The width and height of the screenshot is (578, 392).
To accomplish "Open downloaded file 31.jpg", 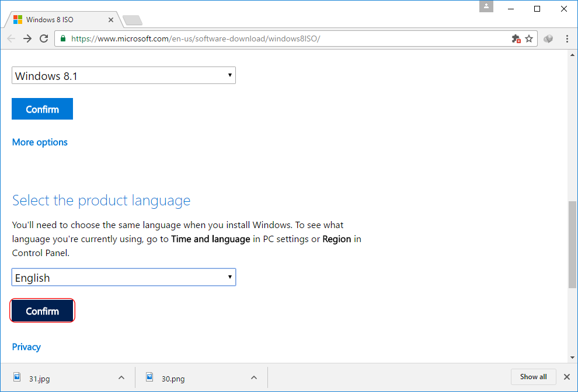I will coord(40,379).
